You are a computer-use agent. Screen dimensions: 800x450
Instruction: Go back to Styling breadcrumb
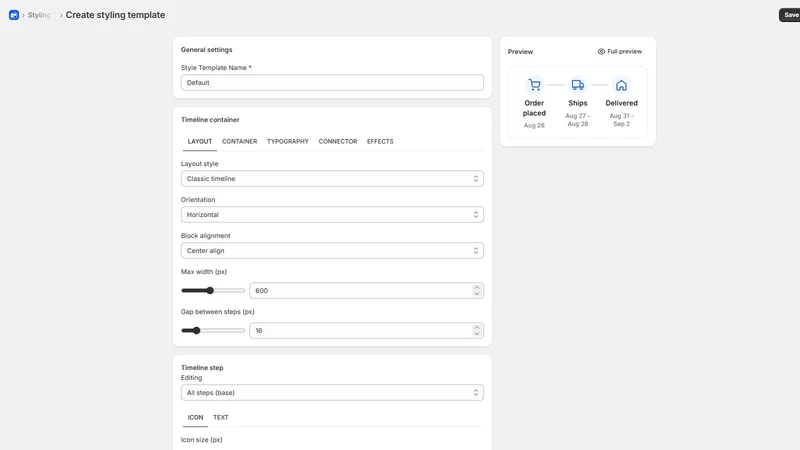pos(39,15)
